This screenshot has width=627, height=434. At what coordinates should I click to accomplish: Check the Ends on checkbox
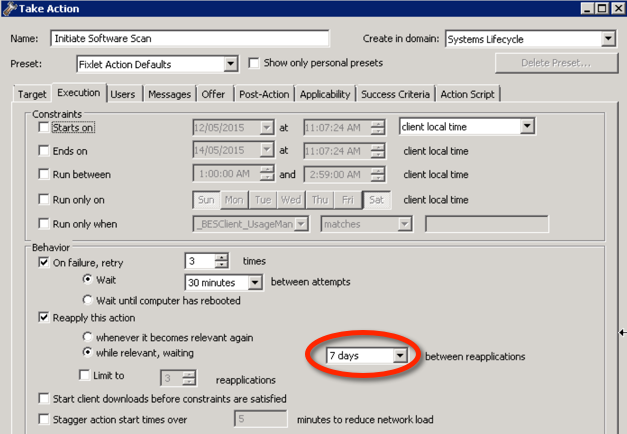coord(43,151)
